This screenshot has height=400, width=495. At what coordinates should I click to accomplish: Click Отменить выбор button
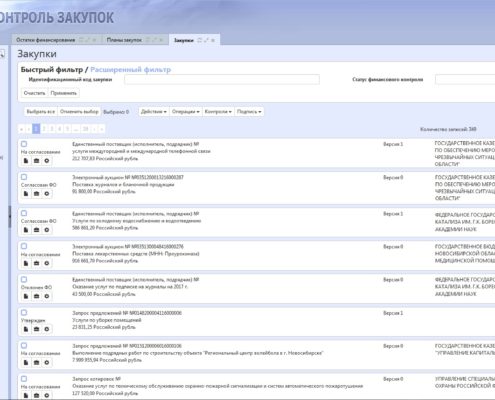coord(79,112)
